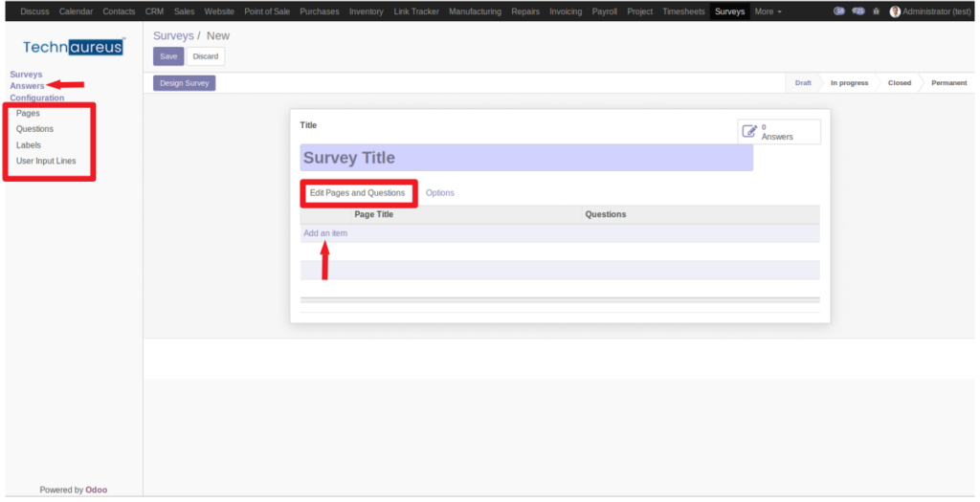Open Pages under Configuration

tap(28, 113)
